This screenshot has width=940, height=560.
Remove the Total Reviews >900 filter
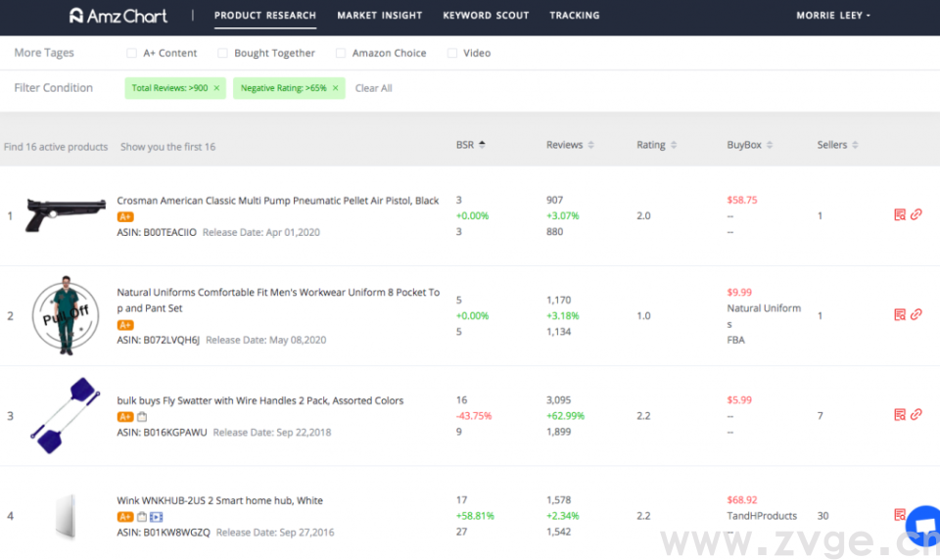(216, 88)
